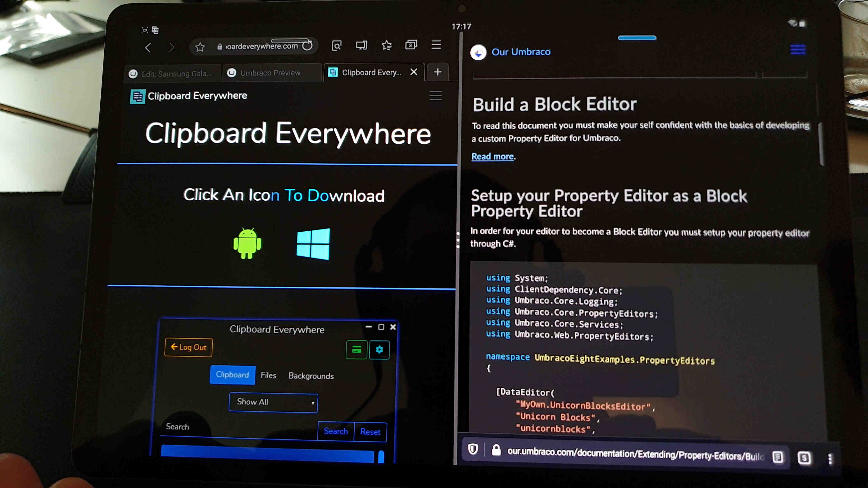Screen dimensions: 868x488
Task: Open the Our Umbraco home link
Action: [521, 52]
